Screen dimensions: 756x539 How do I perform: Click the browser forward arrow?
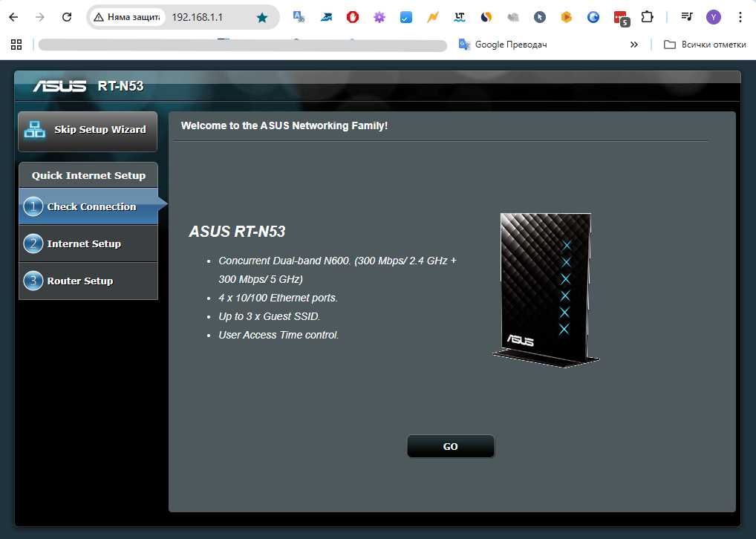(40, 17)
